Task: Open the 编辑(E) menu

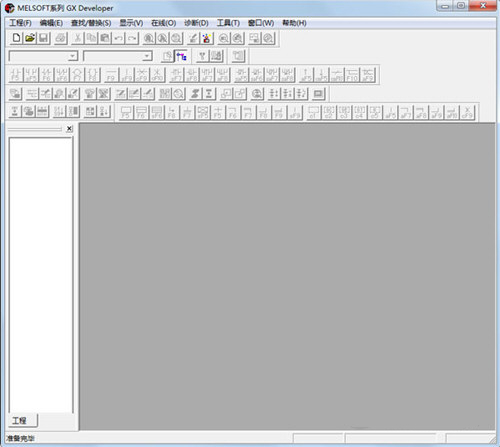Action: (51, 23)
